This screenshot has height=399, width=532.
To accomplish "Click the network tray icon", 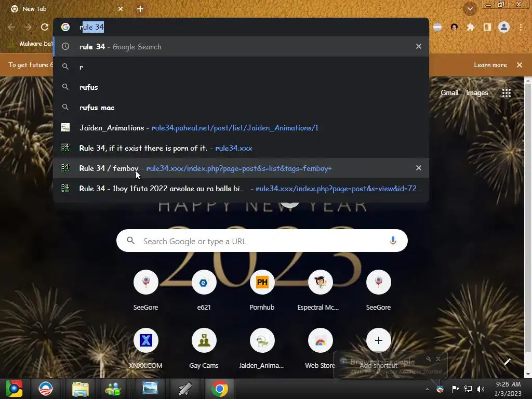I will pyautogui.click(x=468, y=389).
